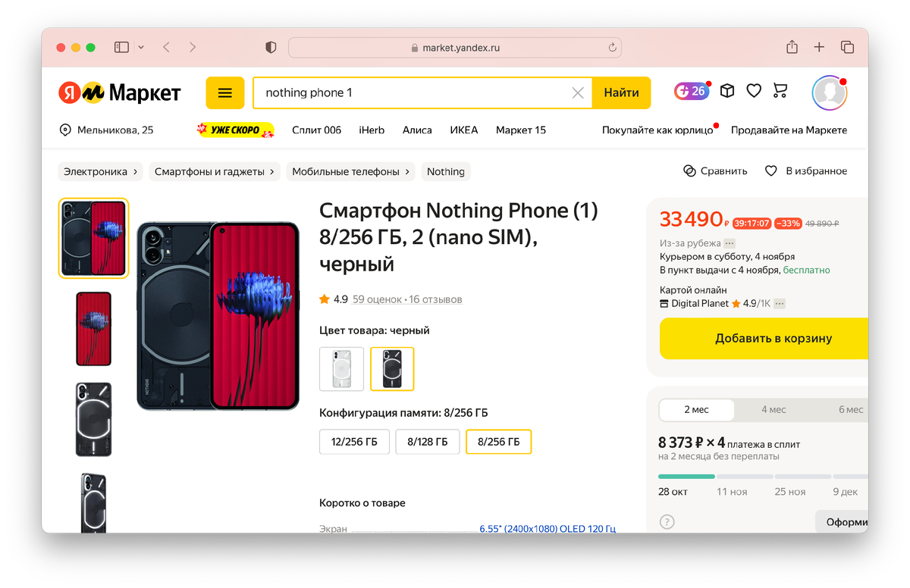Expand Электроника breadcrumb category
This screenshot has height=588, width=910.
pos(101,171)
